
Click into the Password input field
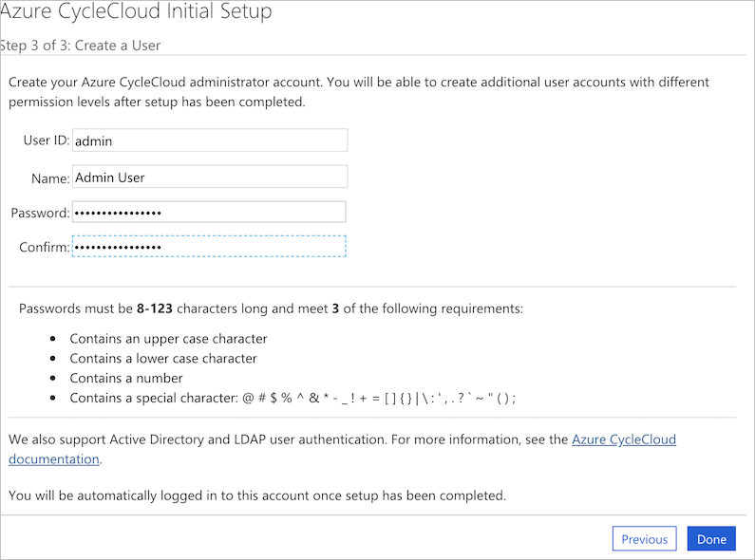coord(209,212)
